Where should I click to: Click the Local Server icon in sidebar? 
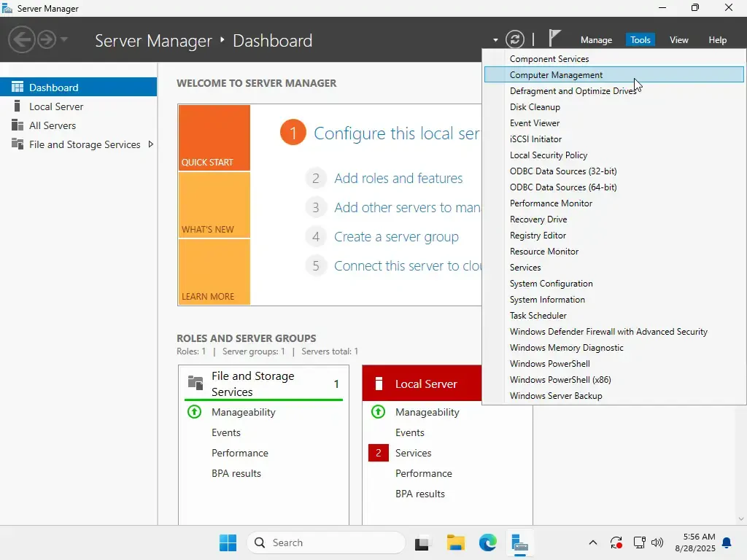[18, 106]
